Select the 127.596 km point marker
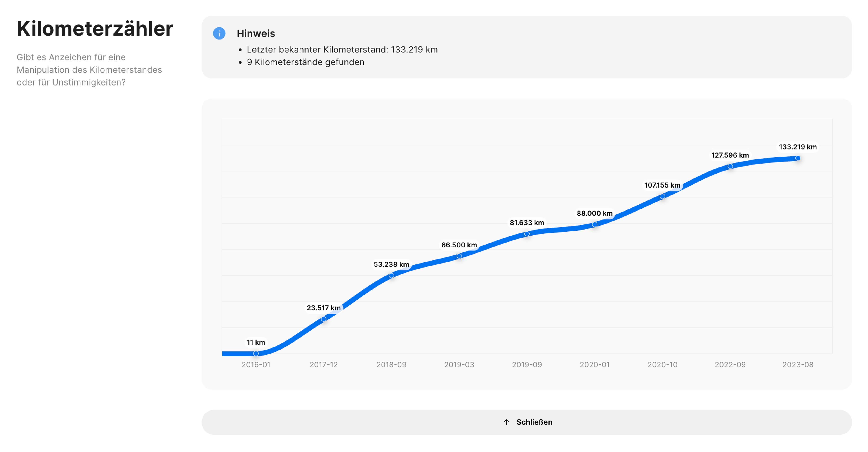 (x=730, y=166)
